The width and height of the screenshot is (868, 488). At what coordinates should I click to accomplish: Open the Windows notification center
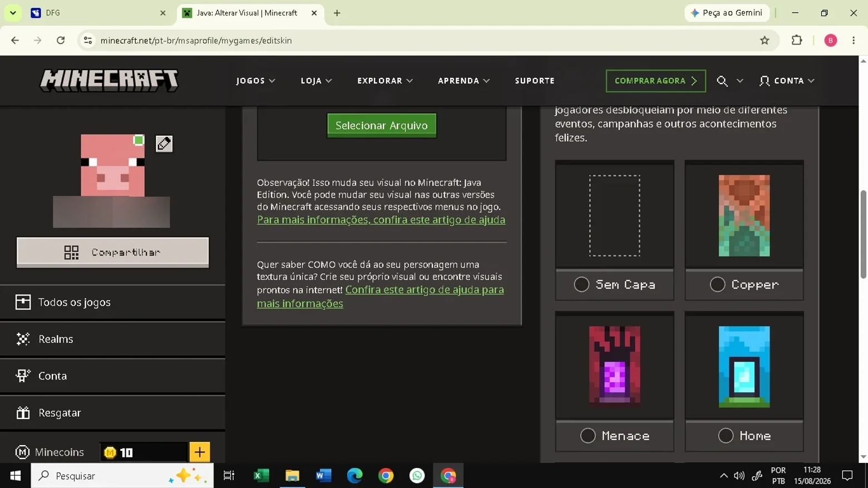[x=847, y=476]
